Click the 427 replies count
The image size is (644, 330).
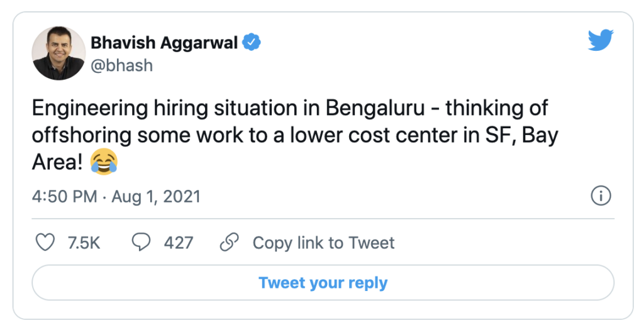[178, 243]
